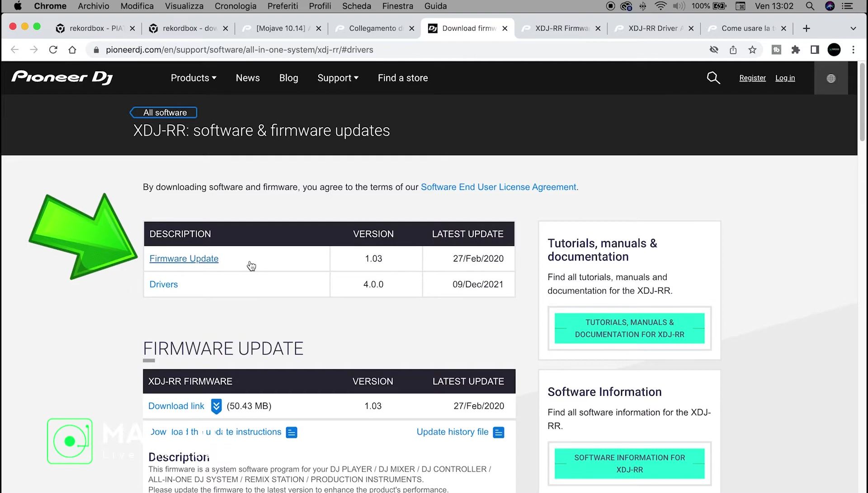Click the firmware Download link
The width and height of the screenshot is (868, 493).
pos(176,406)
